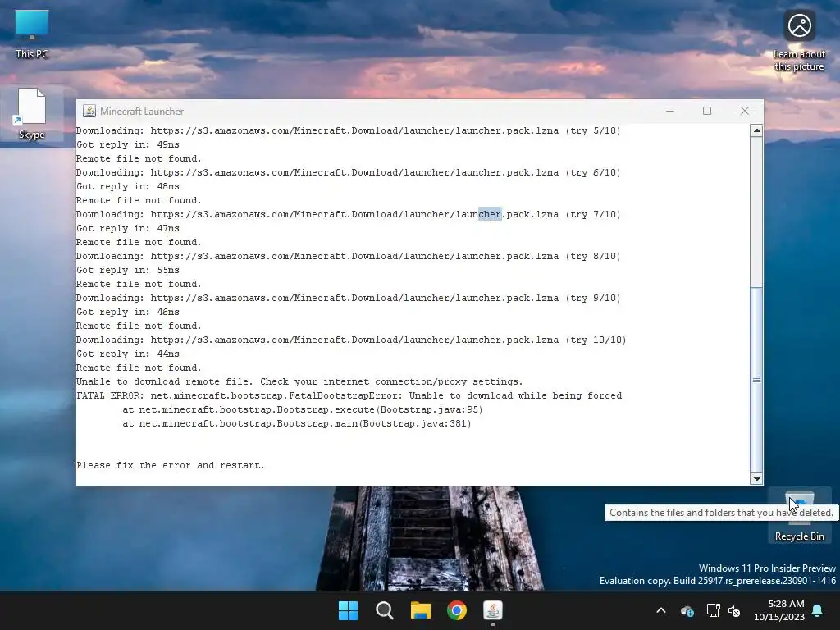Click the 'Bootstrap.java:381' stack trace line
Screen dimensions: 840x630
(x=297, y=424)
